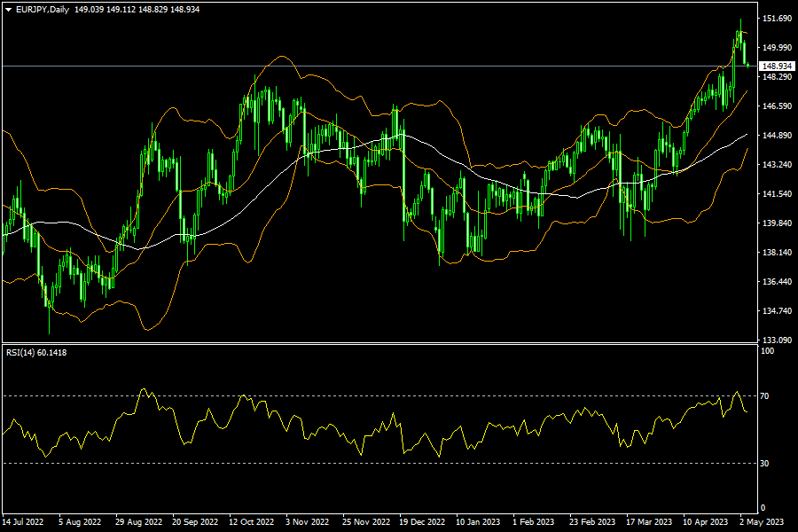The width and height of the screenshot is (798, 532).
Task: Click the 17 Mar 2023 date label
Action: [x=649, y=522]
